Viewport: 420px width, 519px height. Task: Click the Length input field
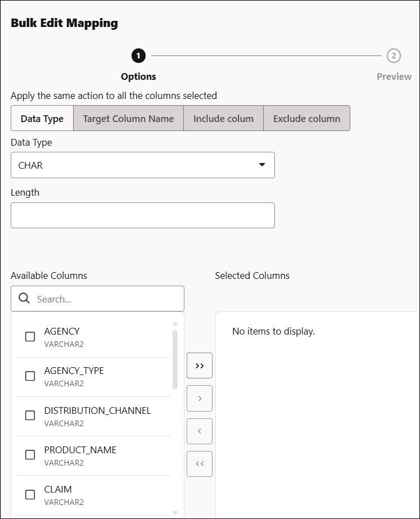143,215
